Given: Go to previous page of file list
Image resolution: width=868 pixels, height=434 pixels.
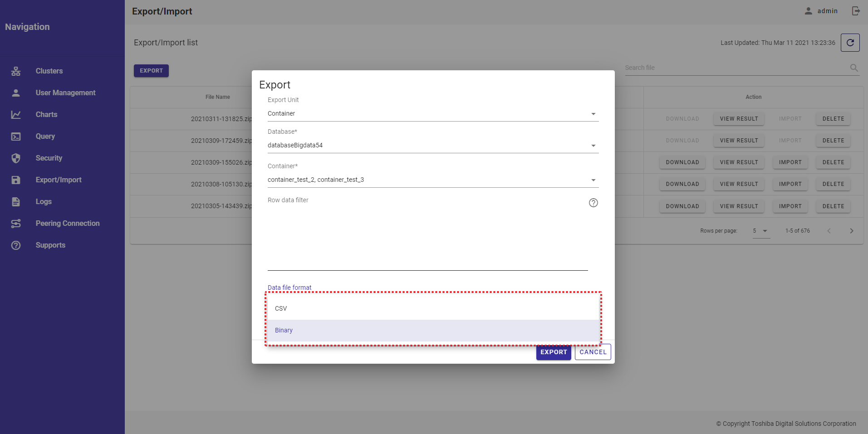Looking at the screenshot, I should [829, 231].
